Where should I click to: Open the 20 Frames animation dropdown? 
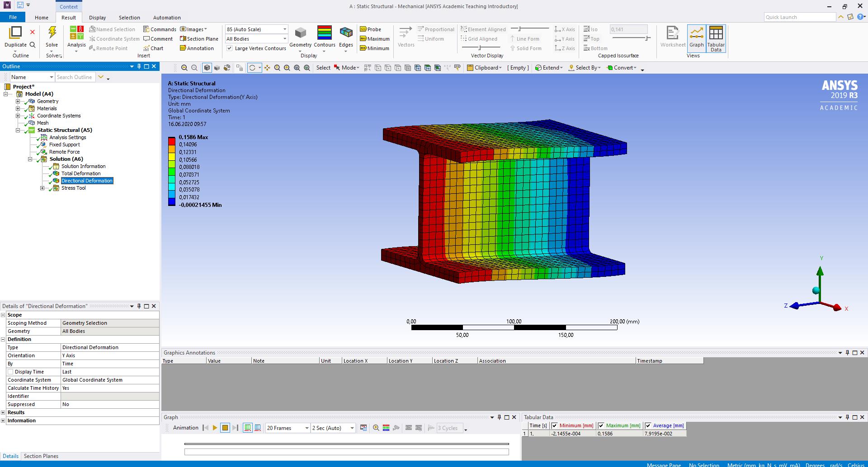(306, 428)
